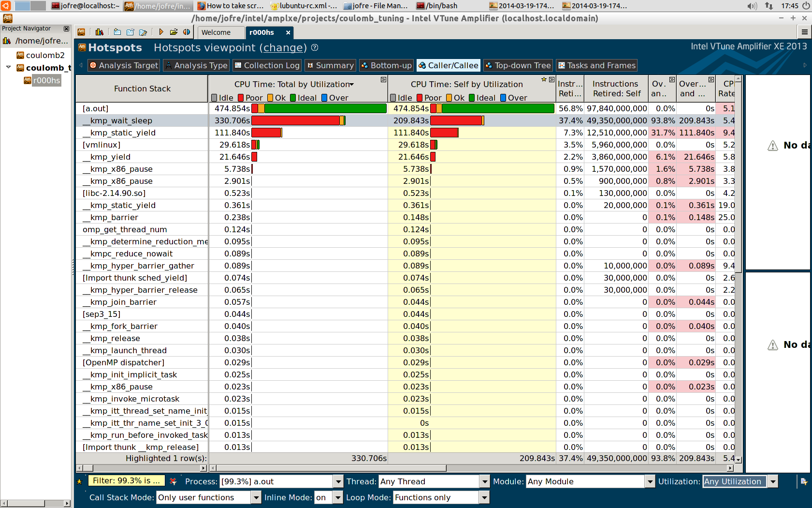
Task: Click the New Analysis play icon
Action: (161, 32)
